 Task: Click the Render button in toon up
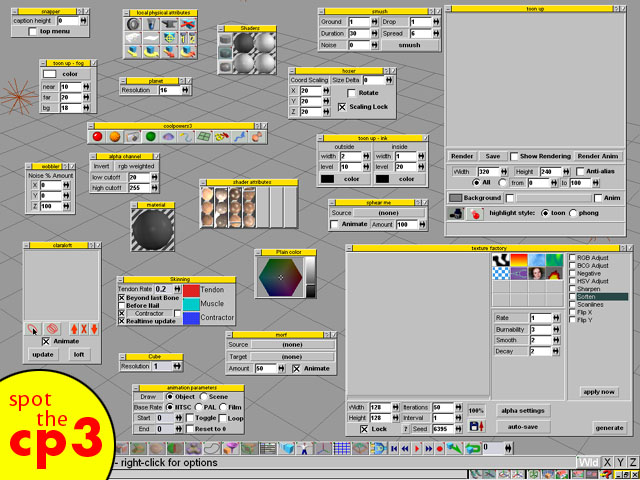[462, 156]
